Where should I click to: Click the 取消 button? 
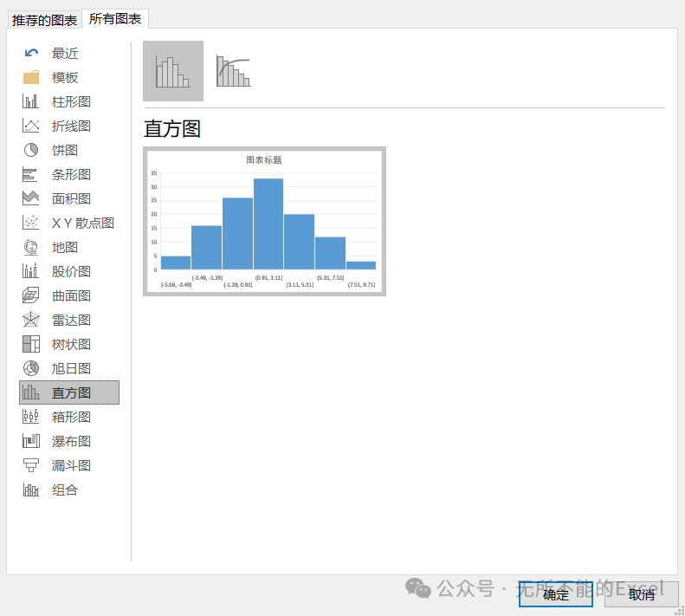point(642,594)
